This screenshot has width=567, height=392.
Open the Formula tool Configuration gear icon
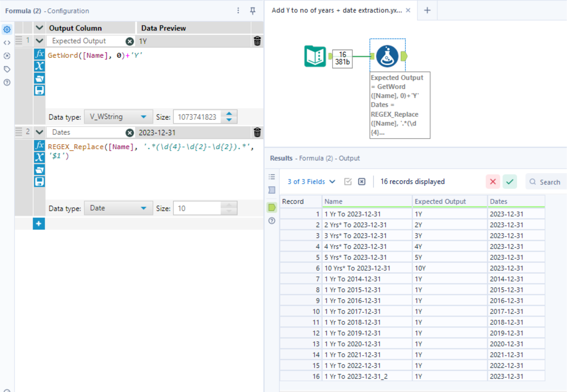click(7, 30)
